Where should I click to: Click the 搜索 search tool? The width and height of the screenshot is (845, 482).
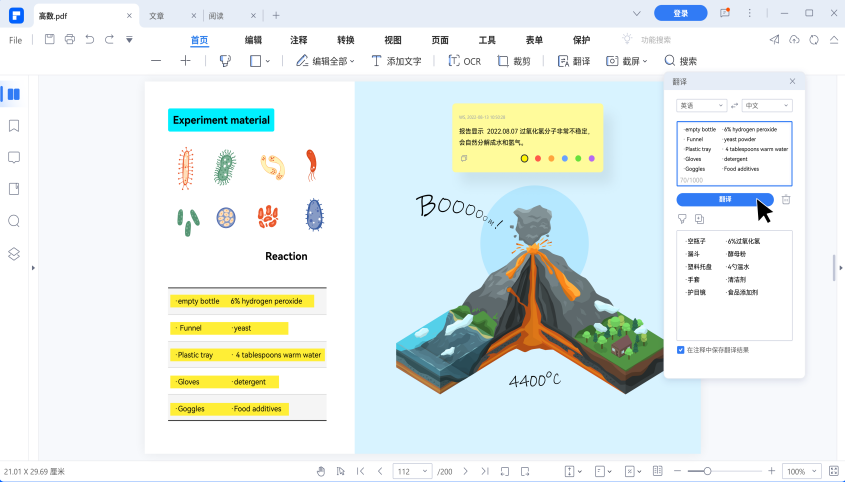coord(681,61)
